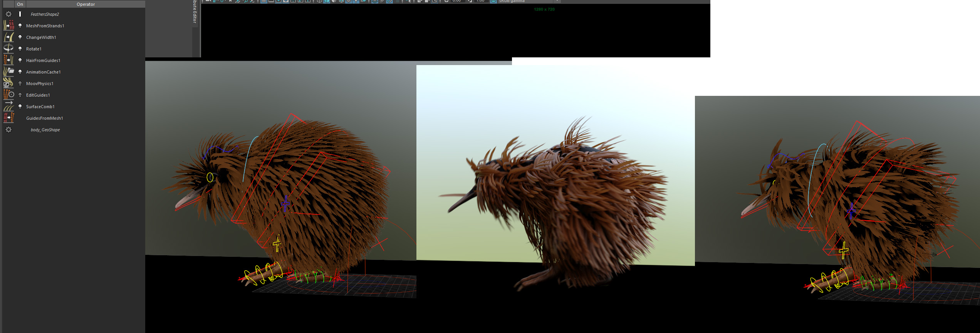This screenshot has width=980, height=333.
Task: Open the Attribute Editor side tab
Action: tap(195, 12)
